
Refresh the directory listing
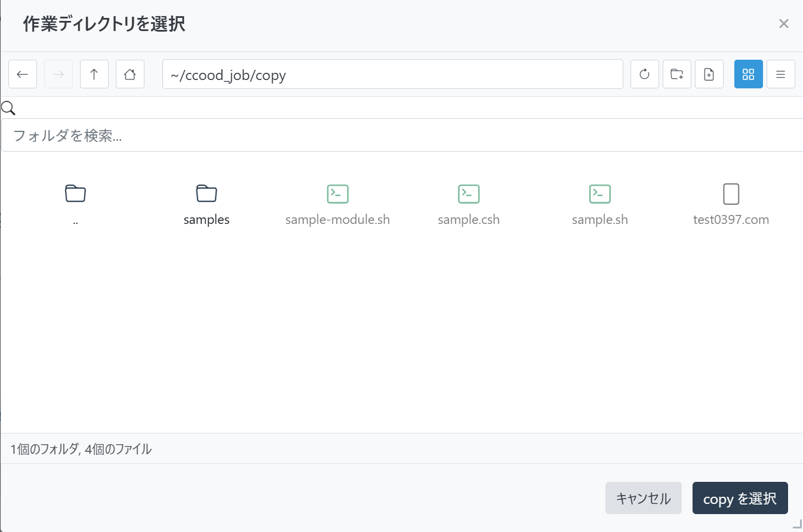coord(645,74)
